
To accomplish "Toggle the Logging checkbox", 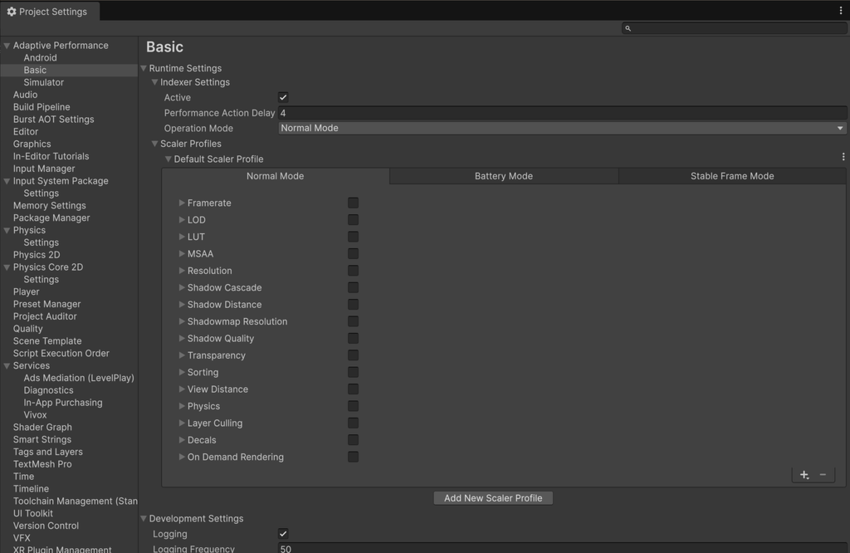I will tap(283, 534).
